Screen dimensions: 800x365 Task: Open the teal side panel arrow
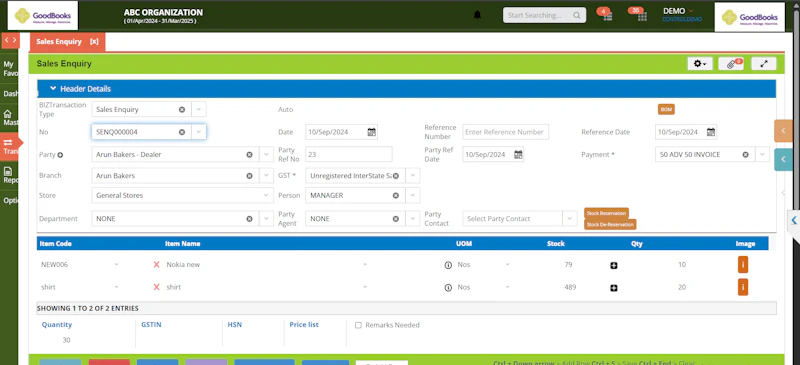pyautogui.click(x=783, y=160)
